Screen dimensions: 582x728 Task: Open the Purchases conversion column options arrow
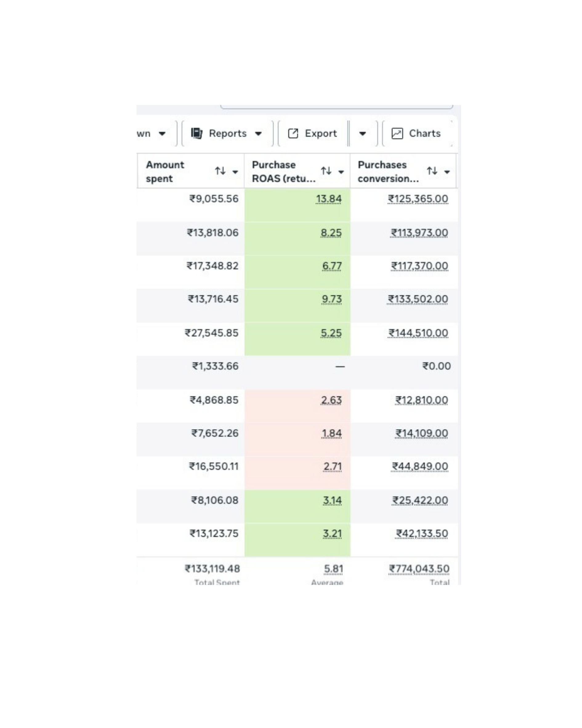coord(447,172)
